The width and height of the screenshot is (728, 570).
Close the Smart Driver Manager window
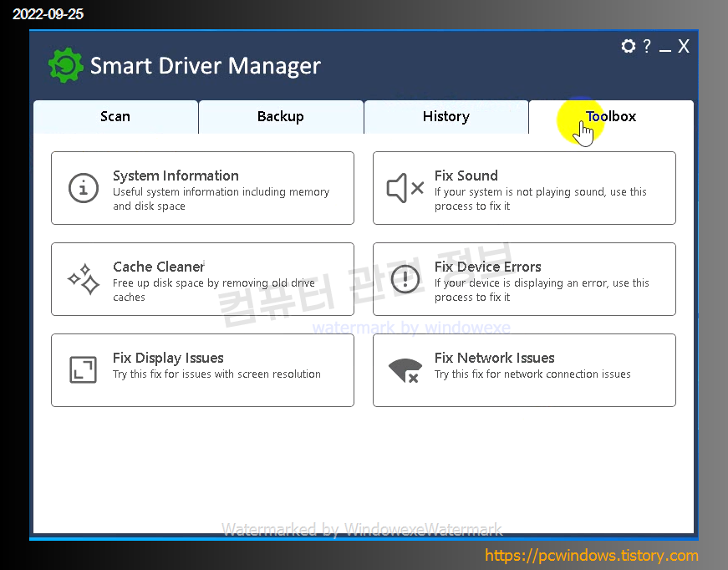(x=684, y=46)
